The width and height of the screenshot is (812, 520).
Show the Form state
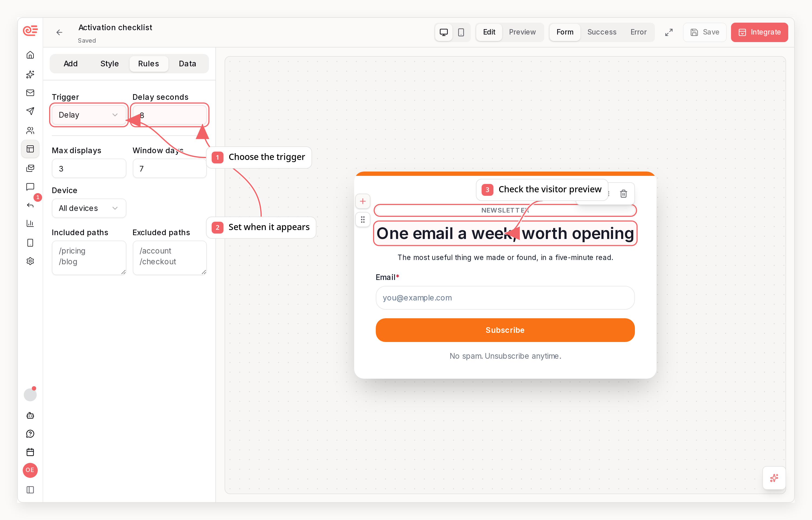565,32
